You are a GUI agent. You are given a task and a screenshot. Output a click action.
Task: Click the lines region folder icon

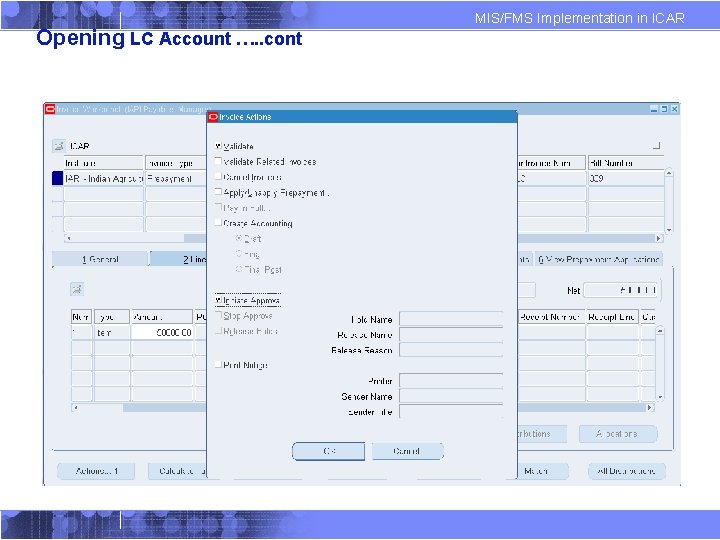[x=77, y=289]
